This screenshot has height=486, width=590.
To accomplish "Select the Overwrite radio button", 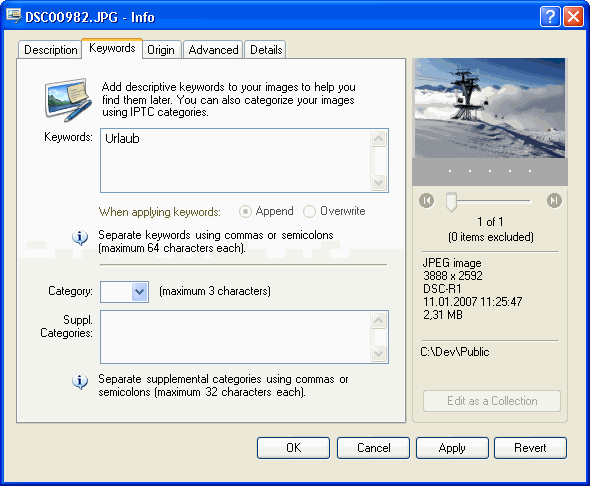I will [x=309, y=212].
